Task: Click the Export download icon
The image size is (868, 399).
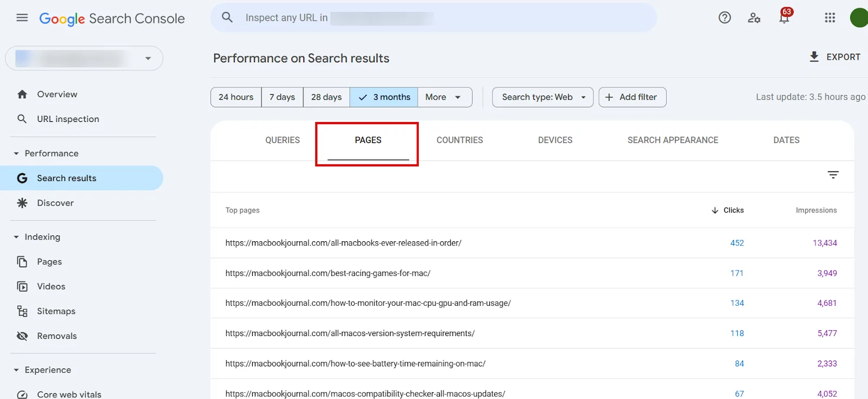Action: click(814, 57)
